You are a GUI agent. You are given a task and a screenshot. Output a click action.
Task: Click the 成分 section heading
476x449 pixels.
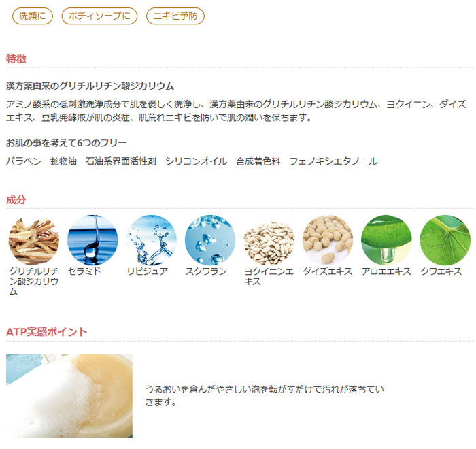[16, 200]
